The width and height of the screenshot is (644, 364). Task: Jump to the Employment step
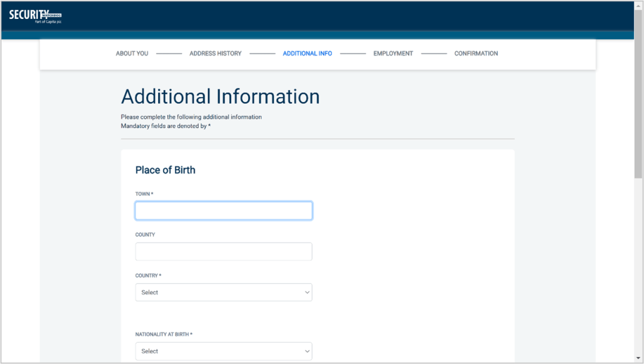coord(393,54)
